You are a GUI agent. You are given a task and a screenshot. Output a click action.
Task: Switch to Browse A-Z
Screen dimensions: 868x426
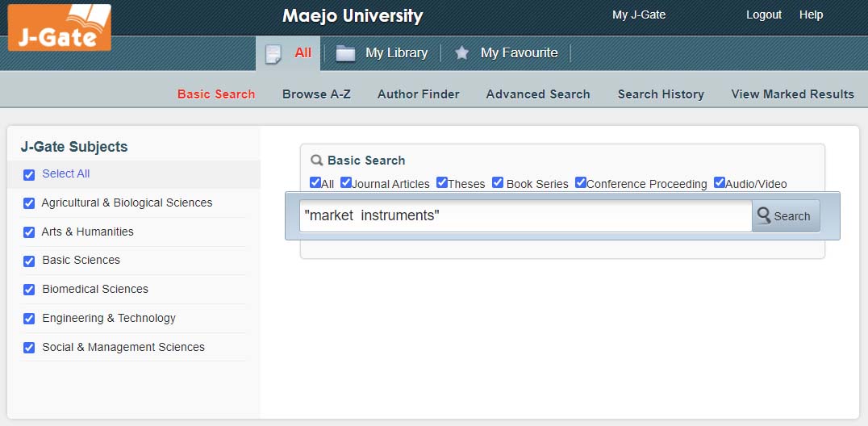(x=316, y=94)
